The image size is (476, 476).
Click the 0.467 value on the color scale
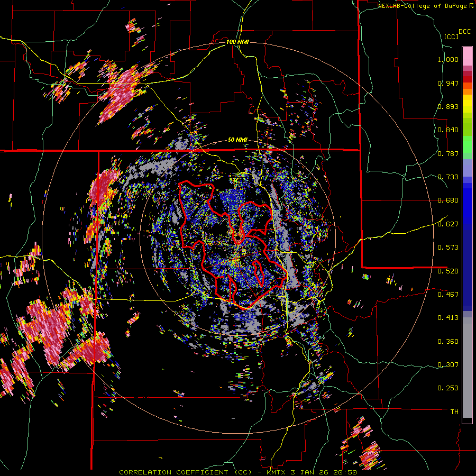(448, 295)
